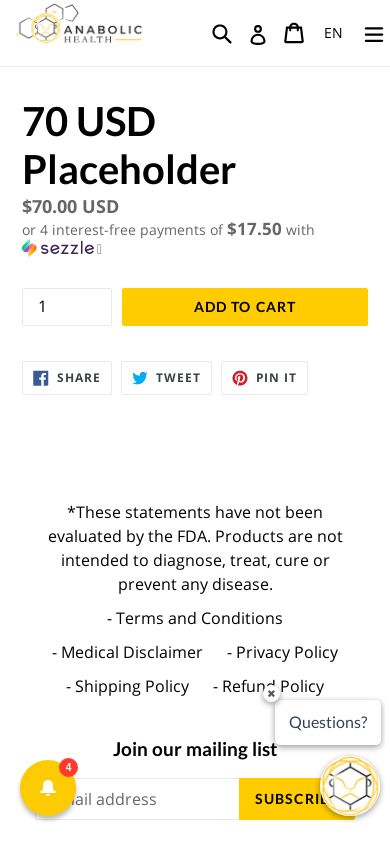Screen dimensions: 390x844
Task: Dismiss the Questions? chat bubble
Action: point(272,694)
